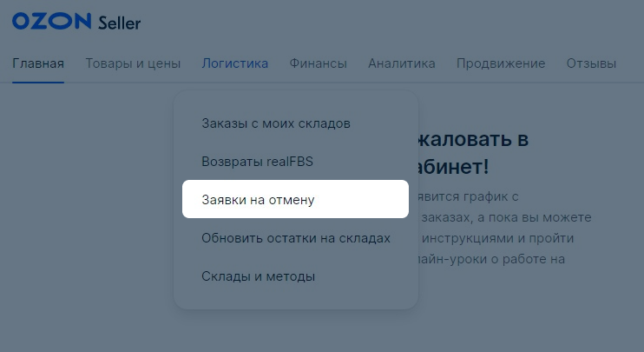The image size is (644, 352).
Task: Open the Отзывы tab
Action: 591,63
